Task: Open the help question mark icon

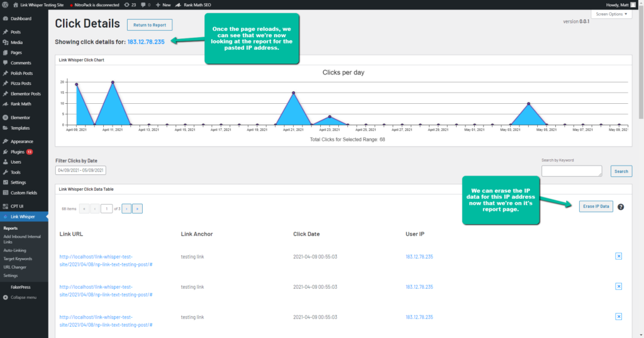Action: coord(621,207)
